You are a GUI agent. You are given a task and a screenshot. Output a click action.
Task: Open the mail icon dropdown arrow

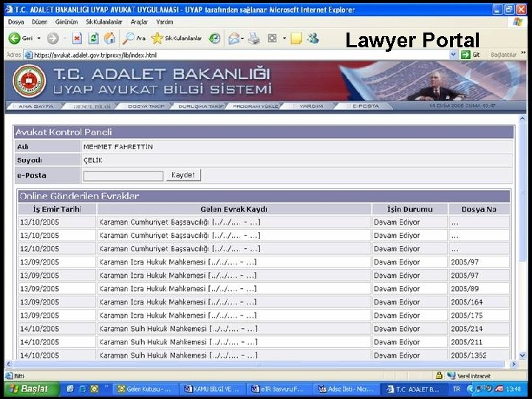click(242, 38)
